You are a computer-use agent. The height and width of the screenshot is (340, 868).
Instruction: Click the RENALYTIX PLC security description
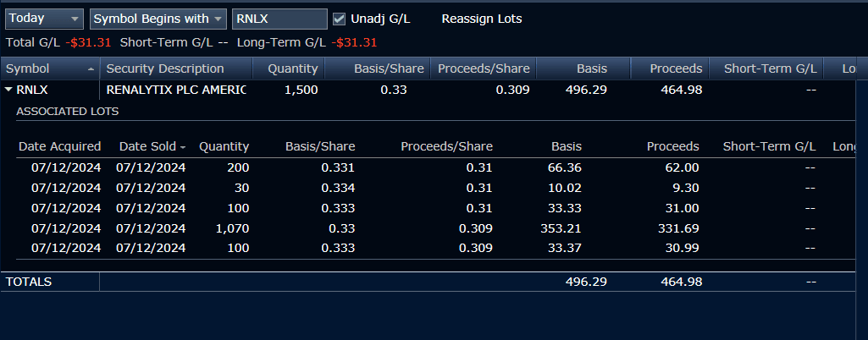click(x=175, y=89)
